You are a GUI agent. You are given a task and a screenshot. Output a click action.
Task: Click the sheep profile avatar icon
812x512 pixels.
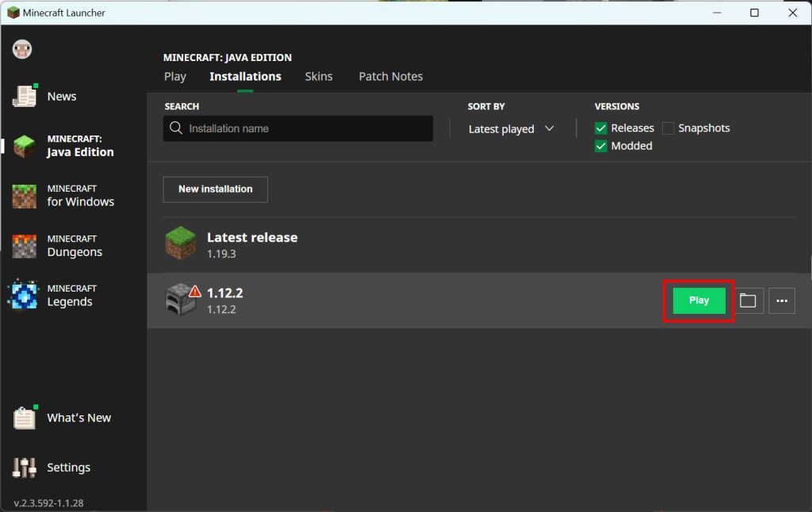[21, 49]
